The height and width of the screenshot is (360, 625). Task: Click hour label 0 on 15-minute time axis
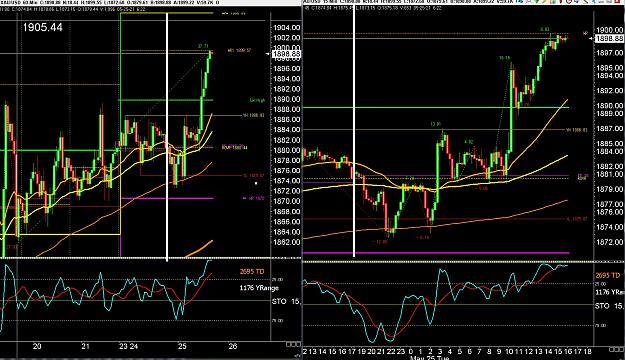[411, 351]
